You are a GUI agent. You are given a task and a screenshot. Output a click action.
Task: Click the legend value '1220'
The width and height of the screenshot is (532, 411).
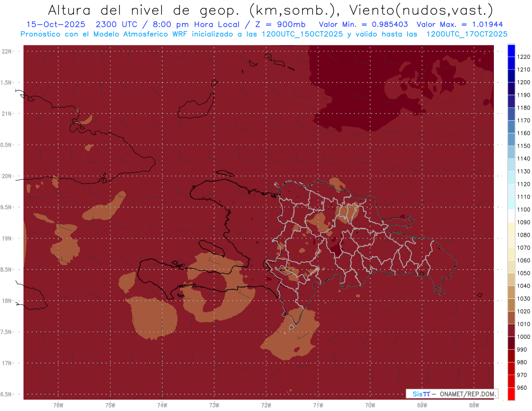(x=524, y=57)
